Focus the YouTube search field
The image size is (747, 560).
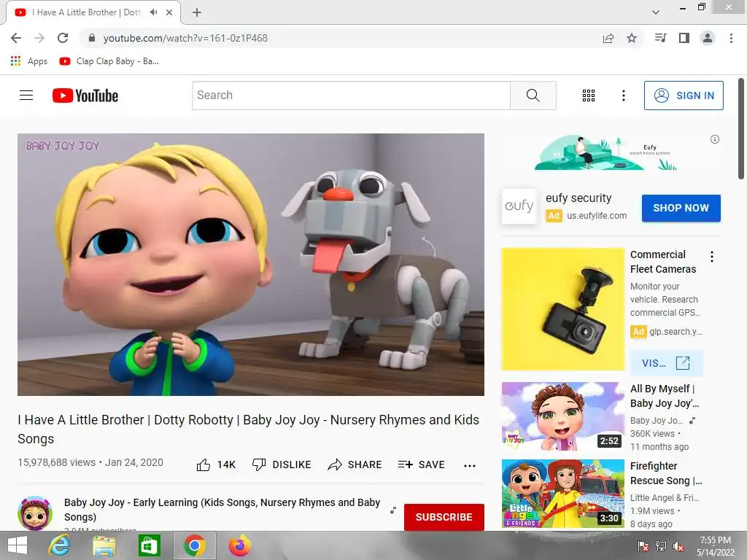pos(351,96)
